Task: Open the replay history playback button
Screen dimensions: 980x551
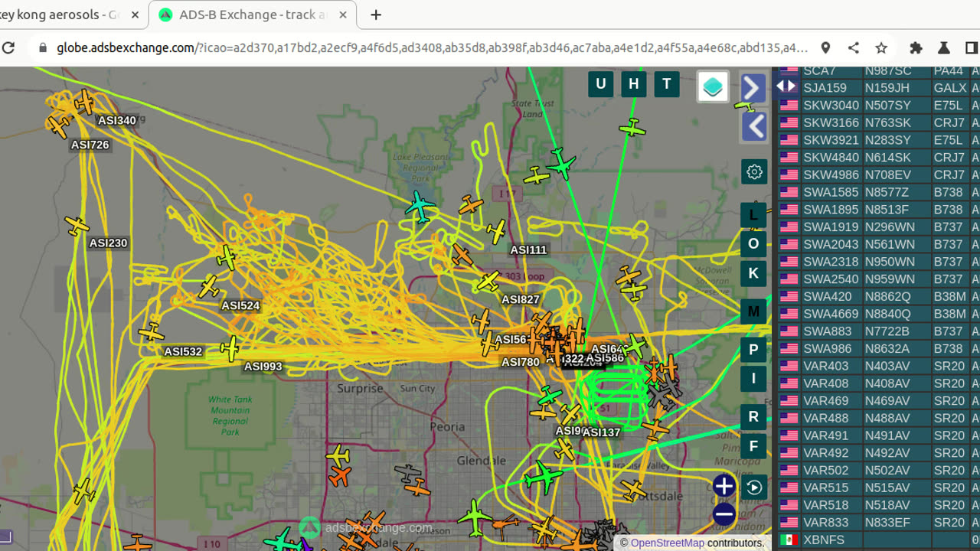Action: 754,487
